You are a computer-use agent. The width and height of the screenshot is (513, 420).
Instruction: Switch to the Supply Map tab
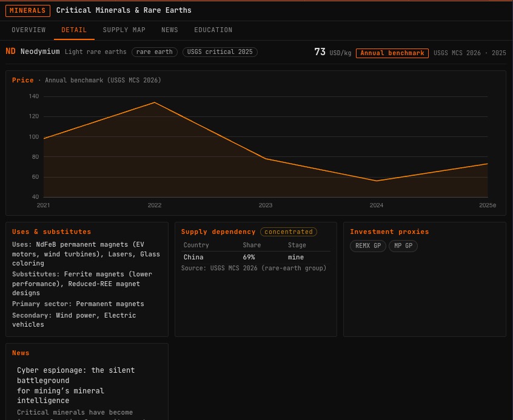coord(124,30)
